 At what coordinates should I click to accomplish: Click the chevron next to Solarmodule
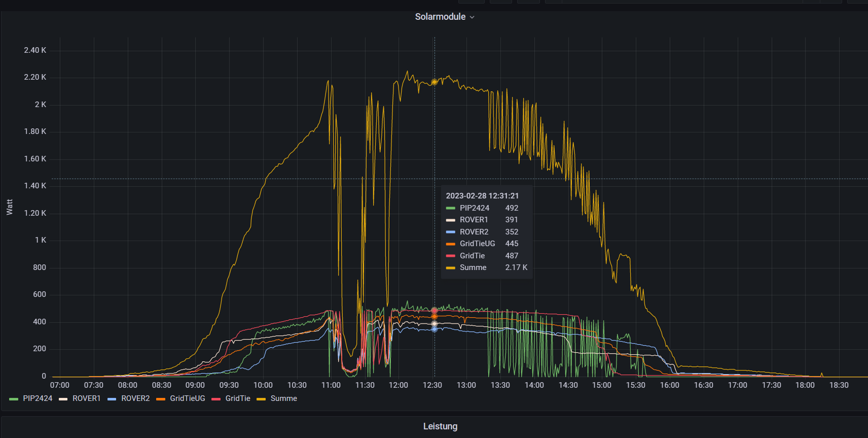[472, 17]
